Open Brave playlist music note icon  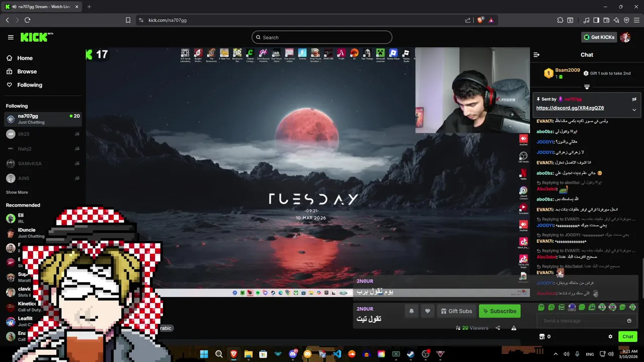[586, 20]
